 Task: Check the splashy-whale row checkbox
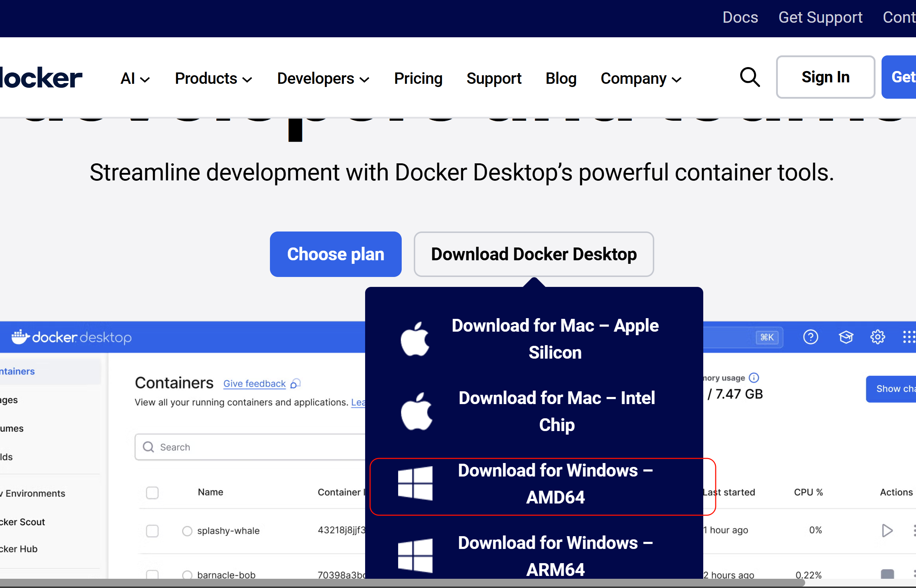[152, 531]
